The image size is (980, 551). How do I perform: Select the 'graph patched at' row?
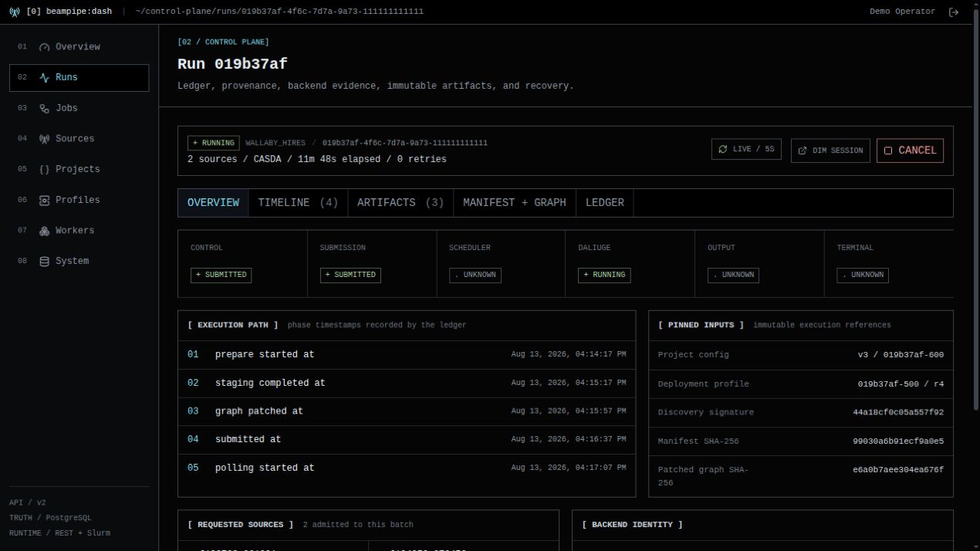(x=407, y=411)
